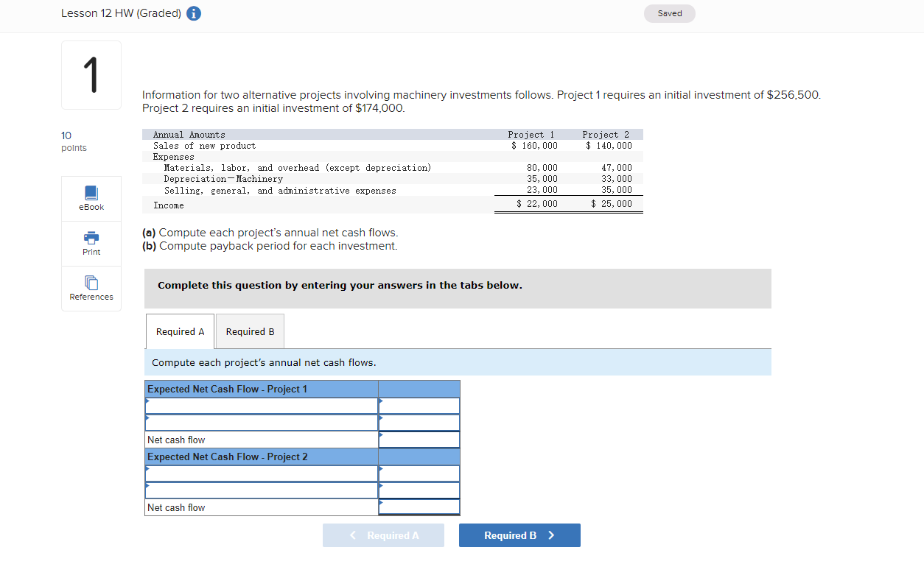Open first Project 1 item label dropdown
This screenshot has height=578, width=924.
pyautogui.click(x=262, y=406)
